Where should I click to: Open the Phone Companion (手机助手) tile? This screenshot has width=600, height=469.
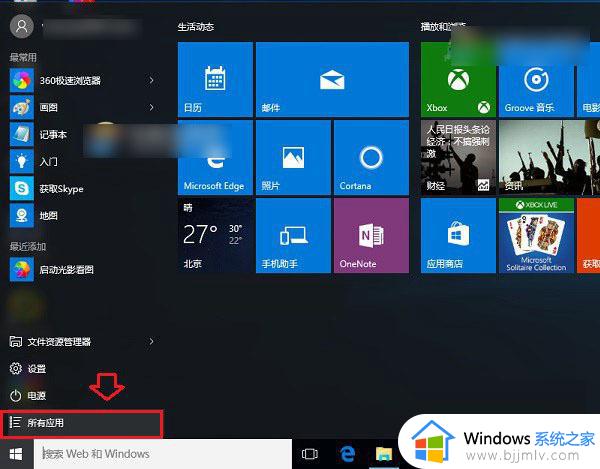[293, 235]
